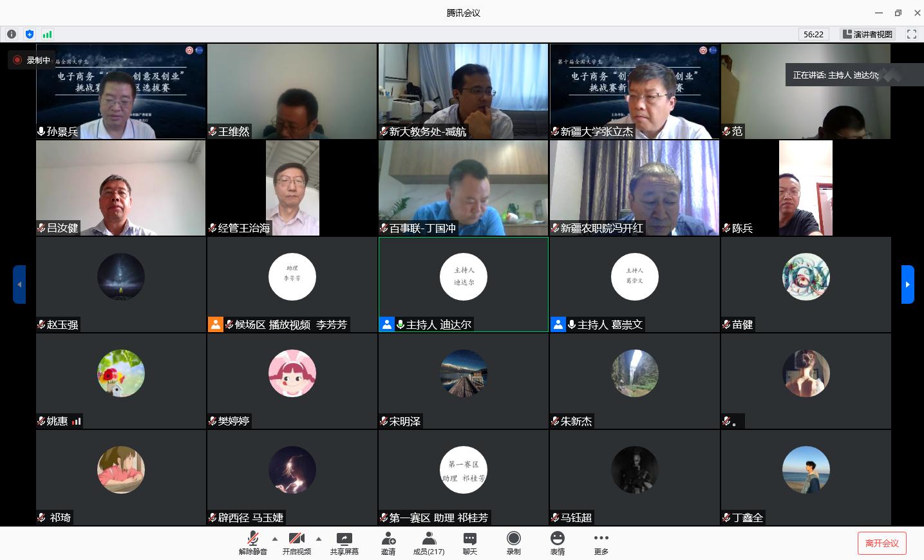Turn on camera with 开启视频
Viewport: 924px width, 560px height.
tap(296, 543)
